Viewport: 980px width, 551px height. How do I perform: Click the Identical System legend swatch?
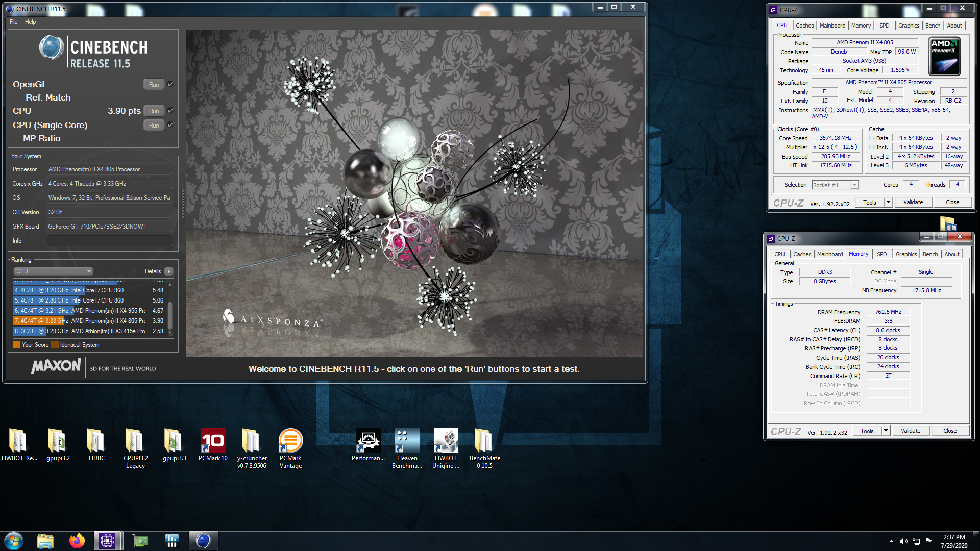[x=55, y=345]
